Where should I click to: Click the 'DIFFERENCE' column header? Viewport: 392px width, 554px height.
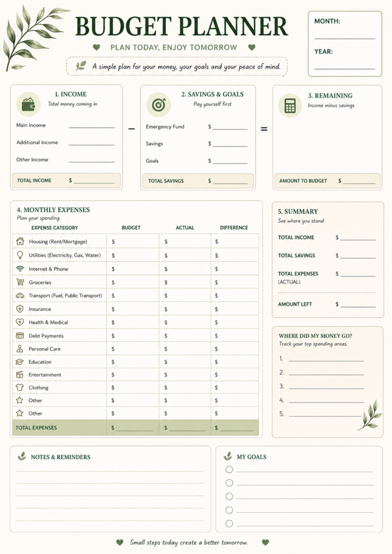click(234, 227)
